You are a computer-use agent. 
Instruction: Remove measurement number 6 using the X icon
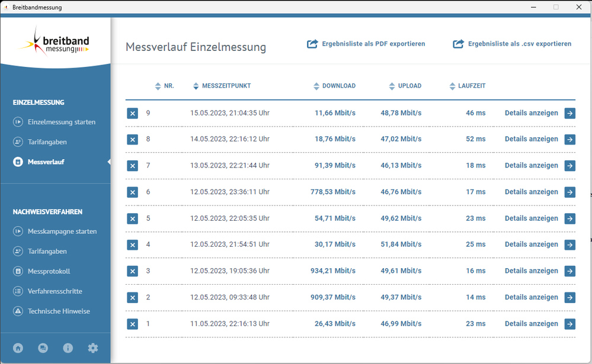(132, 192)
